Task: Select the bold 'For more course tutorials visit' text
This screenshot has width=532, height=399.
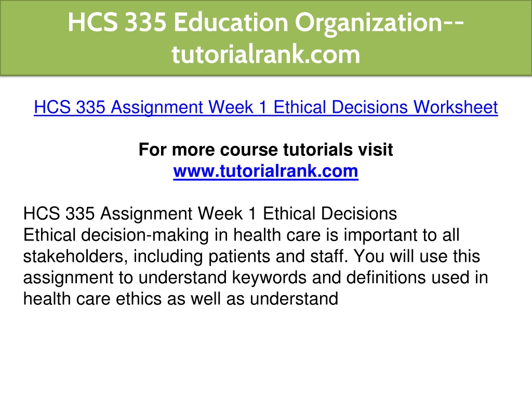Action: click(265, 150)
